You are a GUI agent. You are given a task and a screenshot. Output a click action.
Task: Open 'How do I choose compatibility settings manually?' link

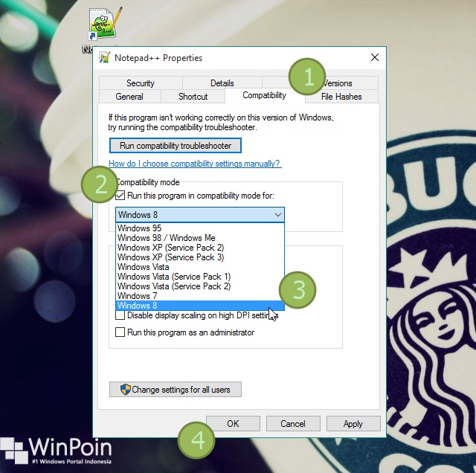tap(194, 164)
